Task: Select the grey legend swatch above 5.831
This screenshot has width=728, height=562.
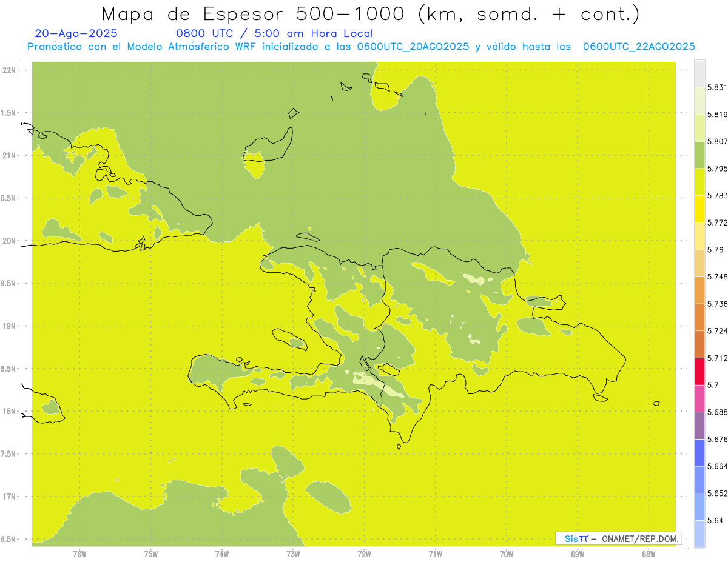Action: [699, 73]
